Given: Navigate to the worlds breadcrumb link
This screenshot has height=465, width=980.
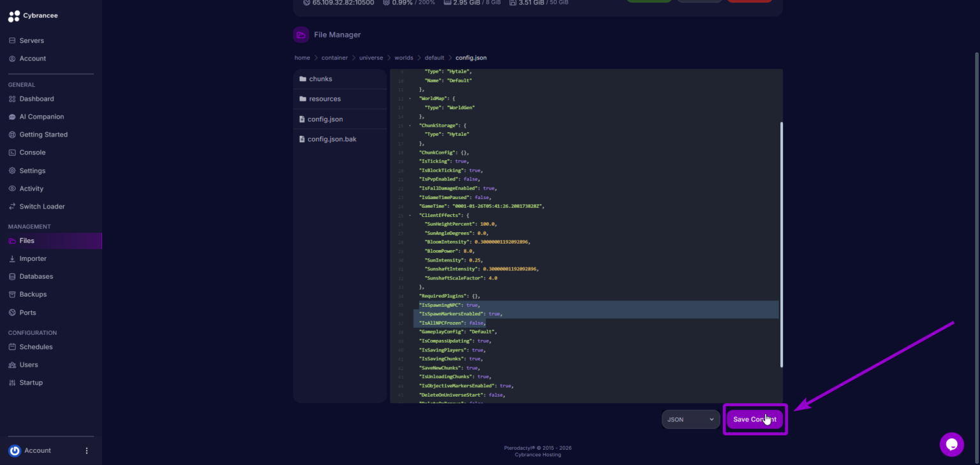Looking at the screenshot, I should (x=404, y=57).
